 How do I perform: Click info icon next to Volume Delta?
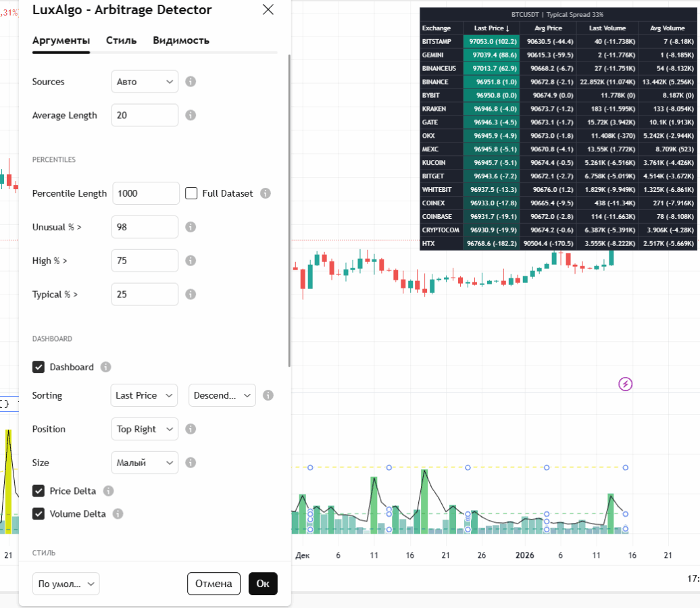(118, 514)
